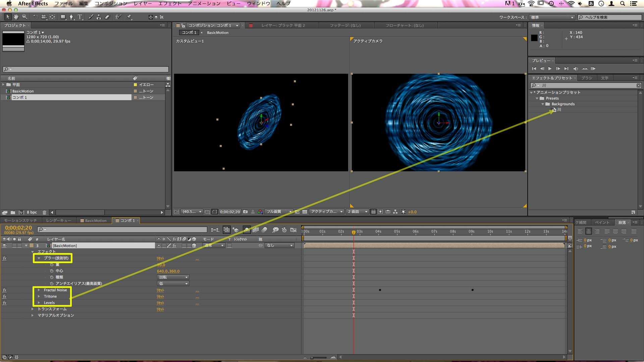Click the Zoom tool icon
This screenshot has width=644, height=362.
[x=24, y=17]
